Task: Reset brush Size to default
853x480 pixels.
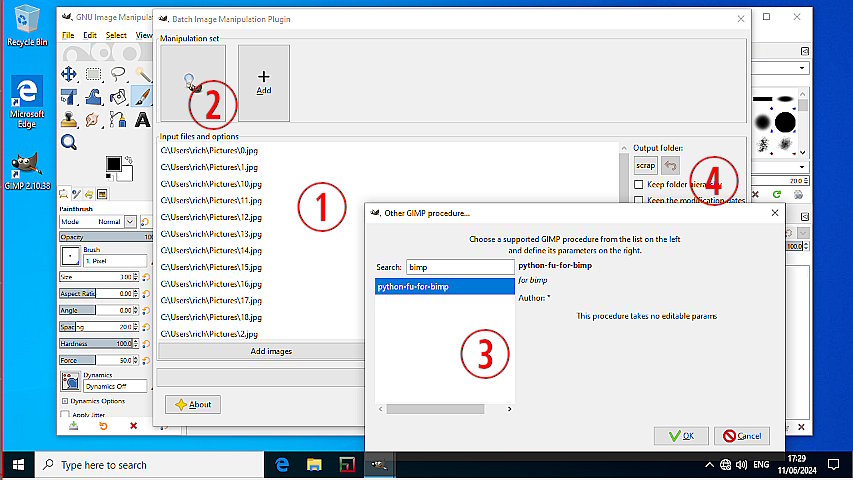Action: click(146, 277)
